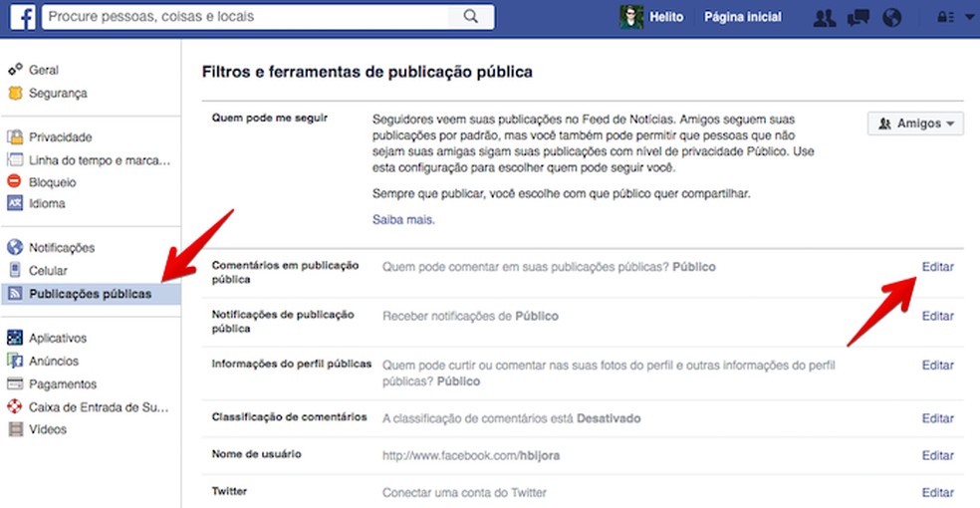Open Caixa de Entrada de Suporte
Viewport: 980px width, 508px height.
pyautogui.click(x=99, y=407)
